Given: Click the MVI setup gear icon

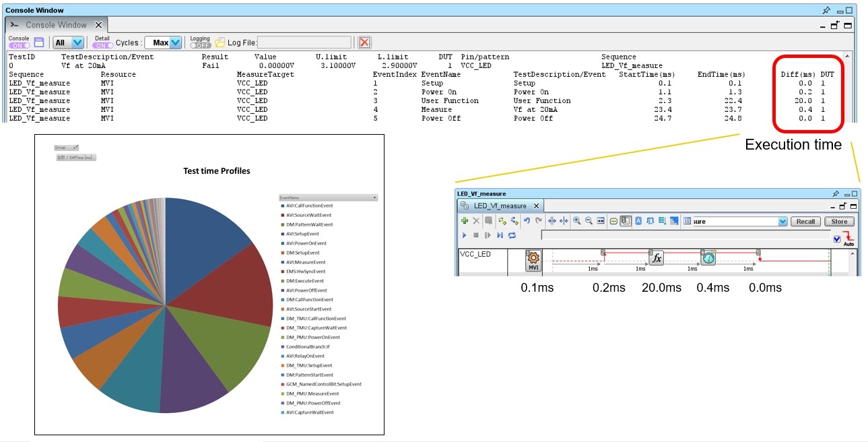Looking at the screenshot, I should click(533, 259).
